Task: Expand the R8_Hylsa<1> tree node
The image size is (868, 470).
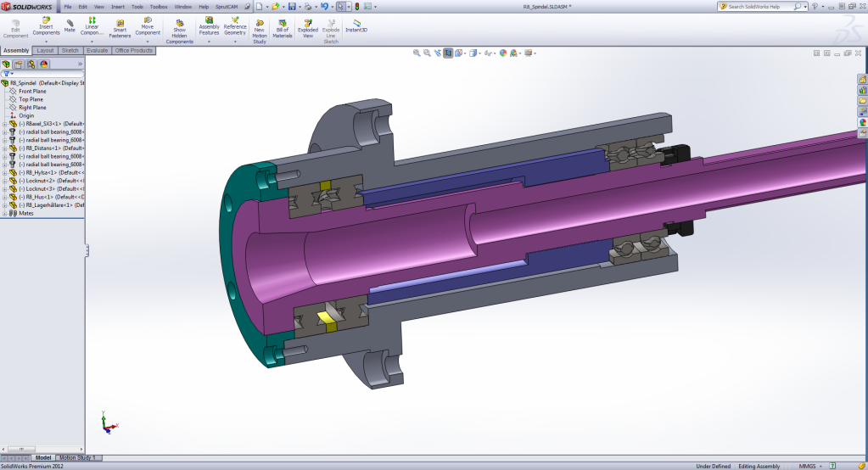Action: (4, 173)
